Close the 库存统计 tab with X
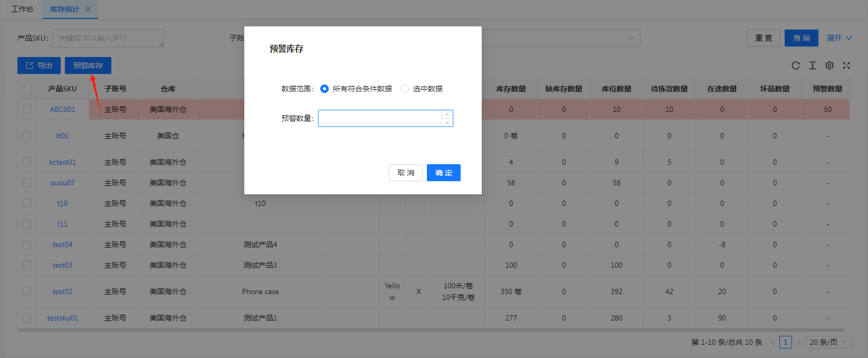 pyautogui.click(x=88, y=9)
